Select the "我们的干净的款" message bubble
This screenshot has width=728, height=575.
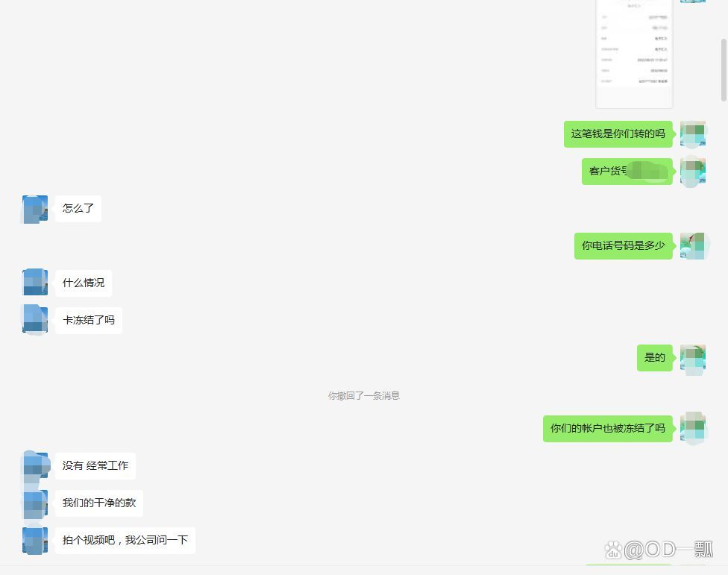[x=99, y=503]
